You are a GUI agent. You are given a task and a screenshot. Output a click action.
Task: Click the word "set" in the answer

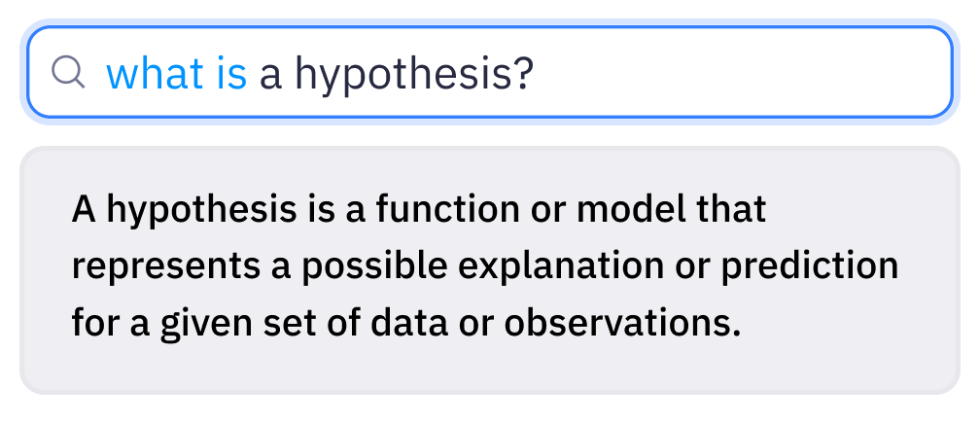click(286, 324)
